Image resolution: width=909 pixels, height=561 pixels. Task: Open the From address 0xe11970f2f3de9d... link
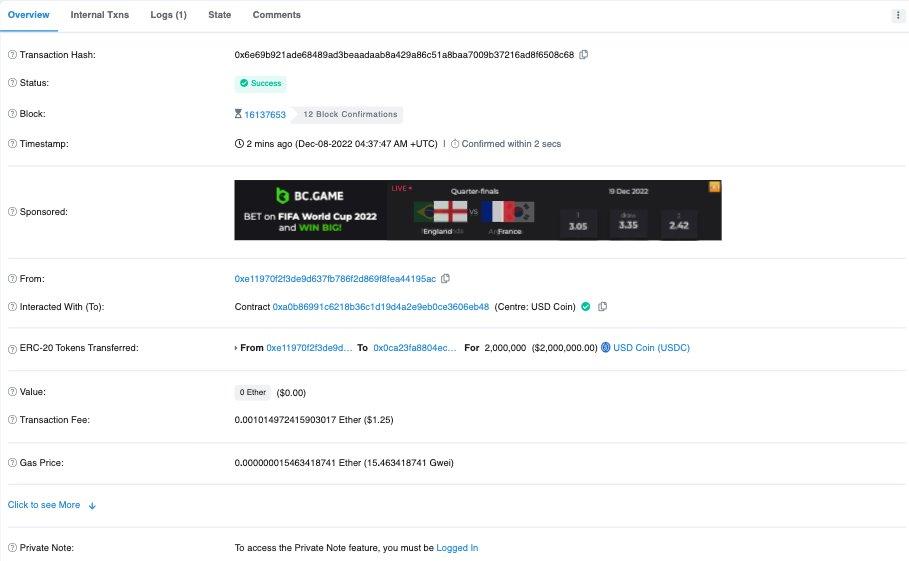(335, 279)
